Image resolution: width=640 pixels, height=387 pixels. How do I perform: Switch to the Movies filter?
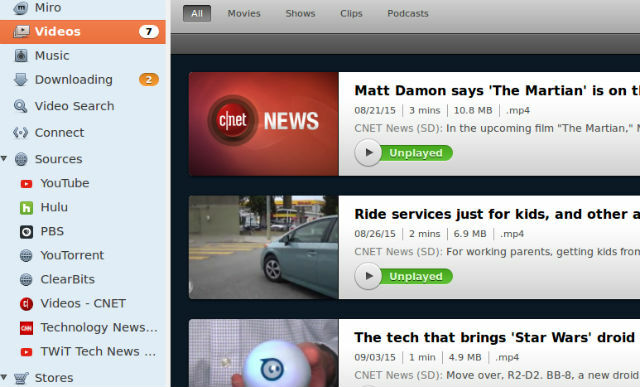tap(244, 13)
